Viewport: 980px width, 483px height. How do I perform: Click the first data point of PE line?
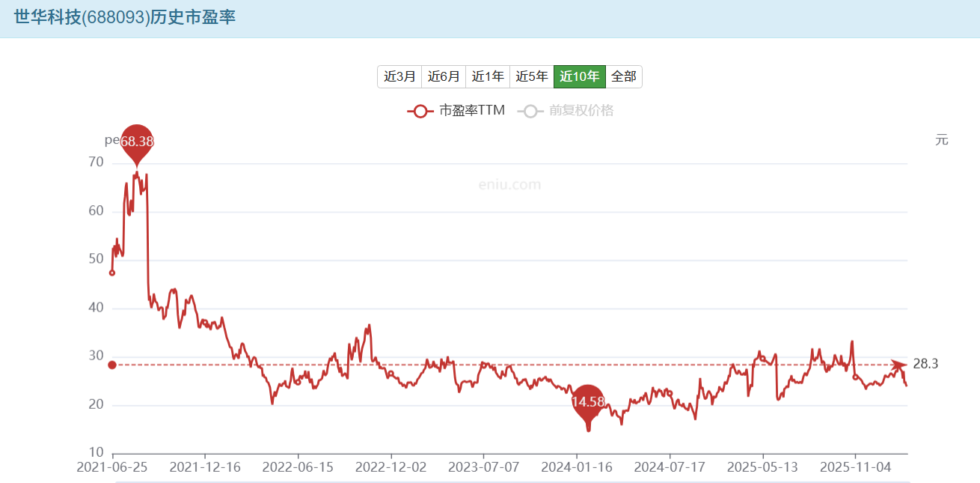pos(112,273)
